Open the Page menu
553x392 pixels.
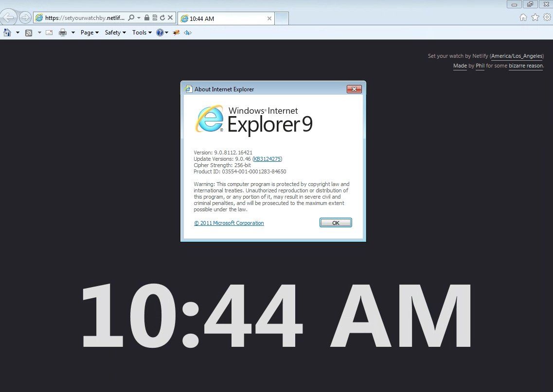(89, 33)
